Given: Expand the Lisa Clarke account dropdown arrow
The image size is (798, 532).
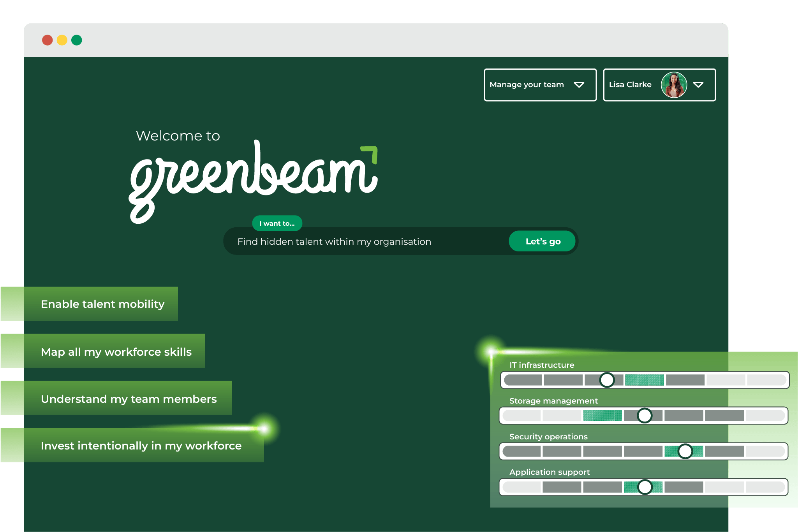Looking at the screenshot, I should pos(698,85).
